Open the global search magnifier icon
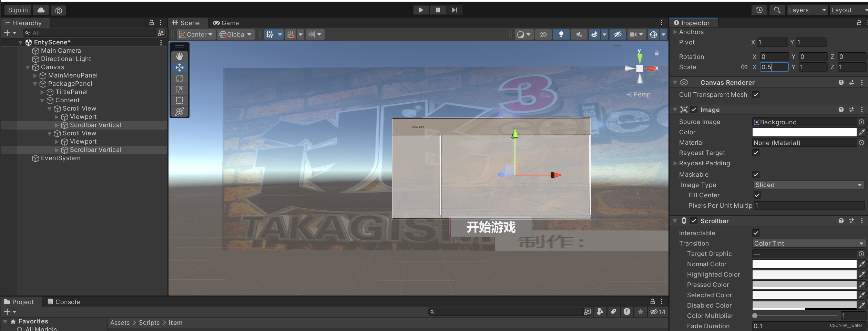This screenshot has height=331, width=868. tap(777, 10)
